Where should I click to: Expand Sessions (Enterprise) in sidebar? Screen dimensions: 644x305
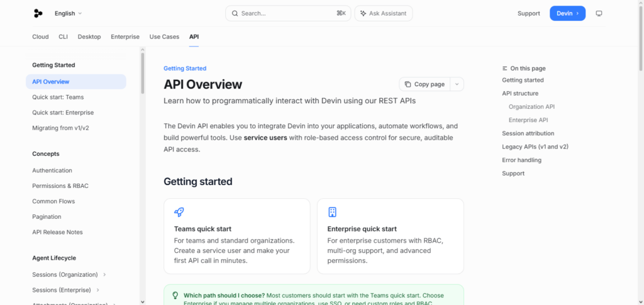pos(97,290)
